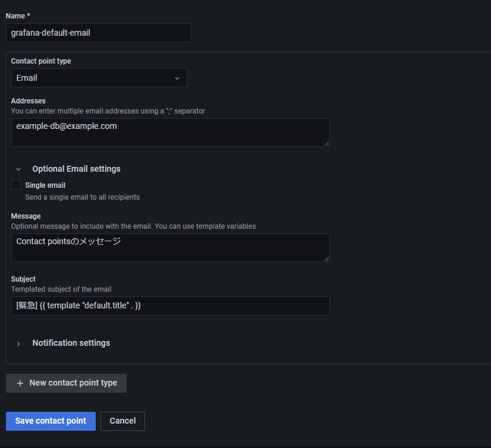The image size is (491, 448).
Task: Save the contact point
Action: point(51,421)
